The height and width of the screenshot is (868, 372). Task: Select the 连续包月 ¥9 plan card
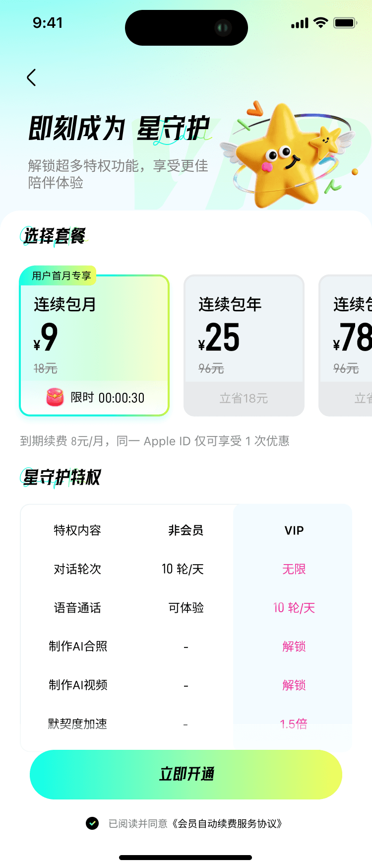(x=94, y=343)
